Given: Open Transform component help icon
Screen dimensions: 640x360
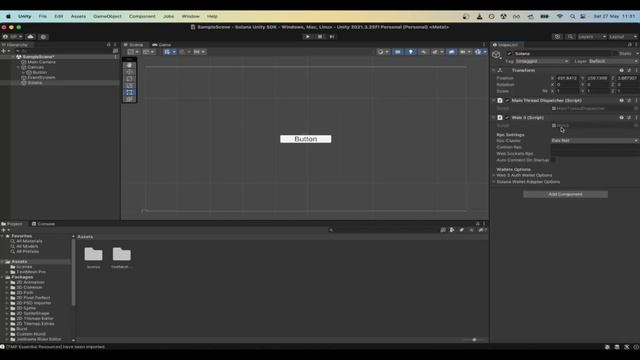Looking at the screenshot, I should [622, 70].
